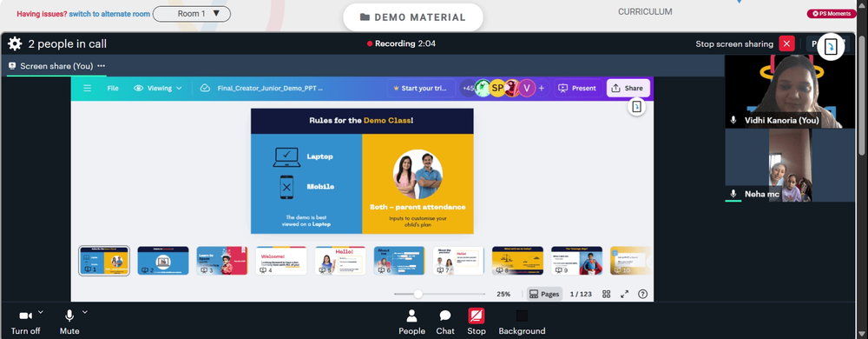Select slide 6 About thumbnail
The width and height of the screenshot is (868, 339).
(x=399, y=261)
